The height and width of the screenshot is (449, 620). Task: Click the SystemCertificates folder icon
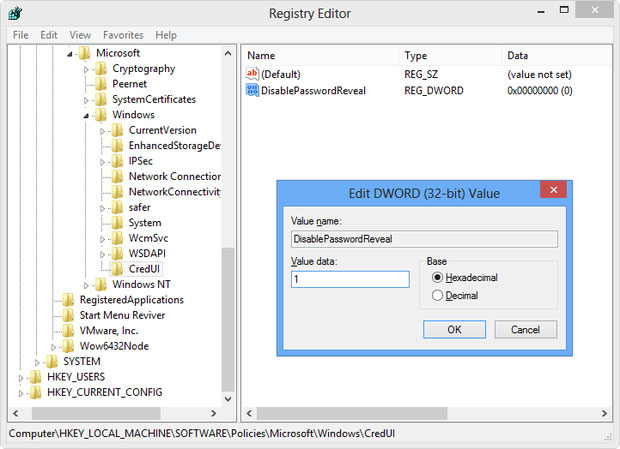(x=101, y=99)
